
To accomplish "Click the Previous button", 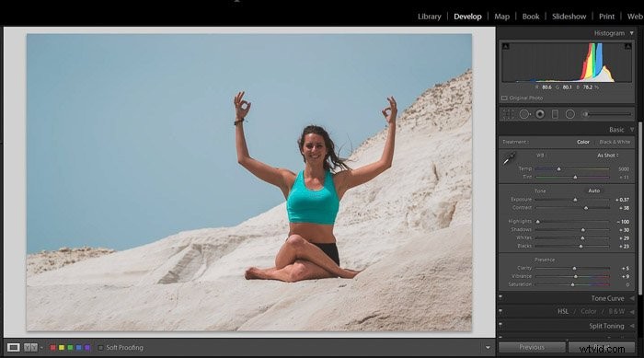I will [532, 347].
